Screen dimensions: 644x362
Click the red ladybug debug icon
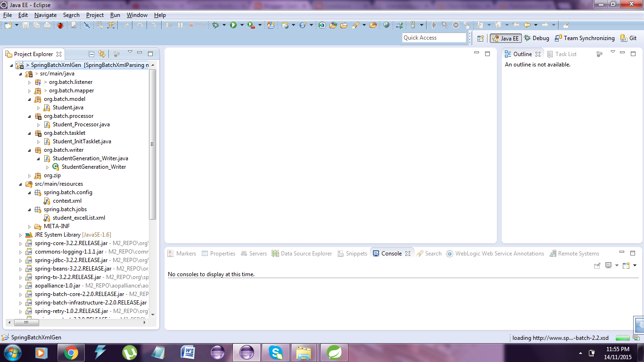tap(60, 25)
